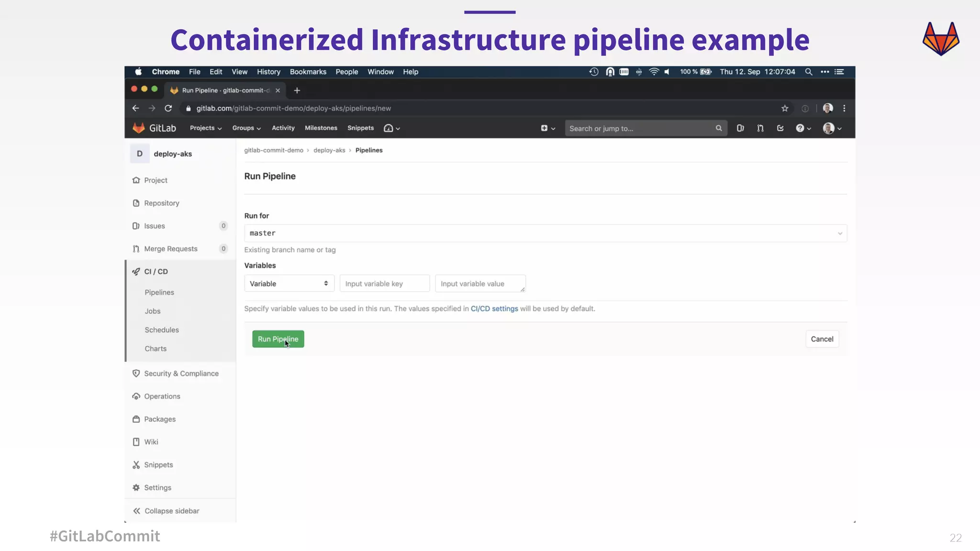The height and width of the screenshot is (551, 980).
Task: Click the Input variable value field
Action: click(x=480, y=284)
